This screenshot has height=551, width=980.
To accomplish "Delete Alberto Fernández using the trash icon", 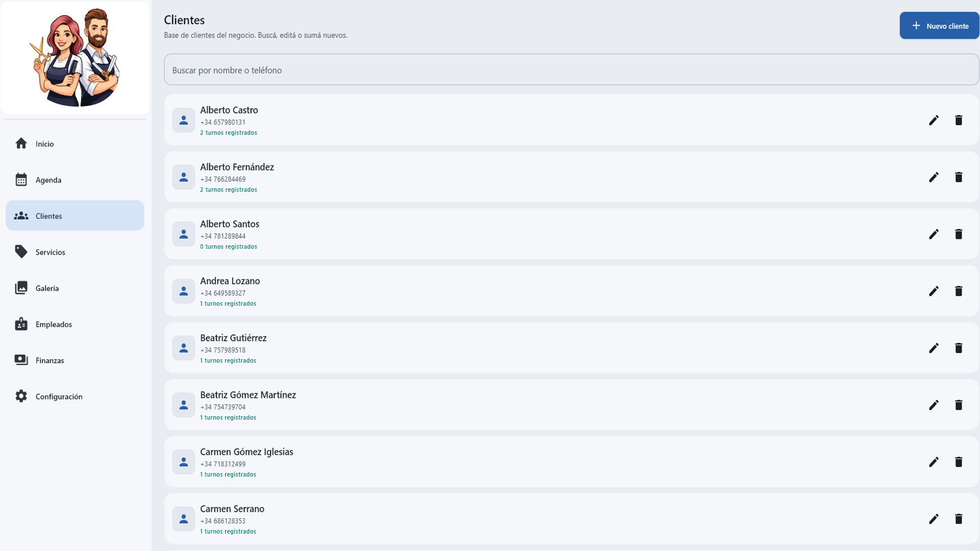I will (x=959, y=177).
